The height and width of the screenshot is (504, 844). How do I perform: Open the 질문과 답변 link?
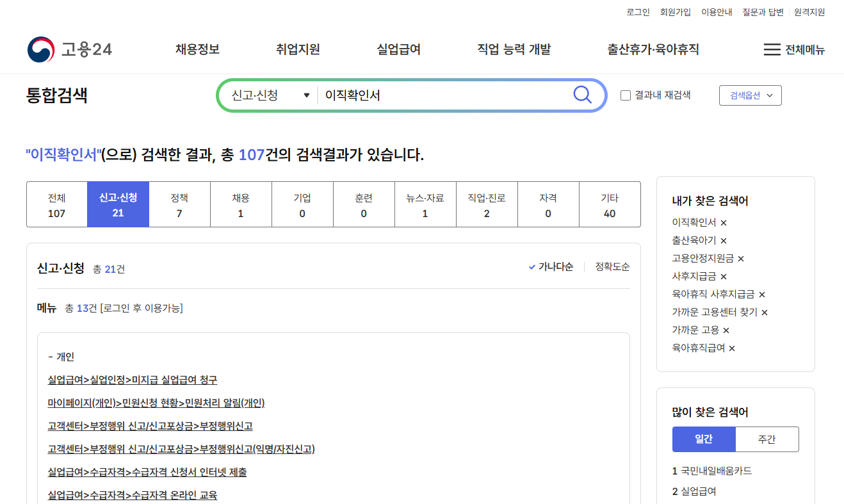tap(763, 12)
